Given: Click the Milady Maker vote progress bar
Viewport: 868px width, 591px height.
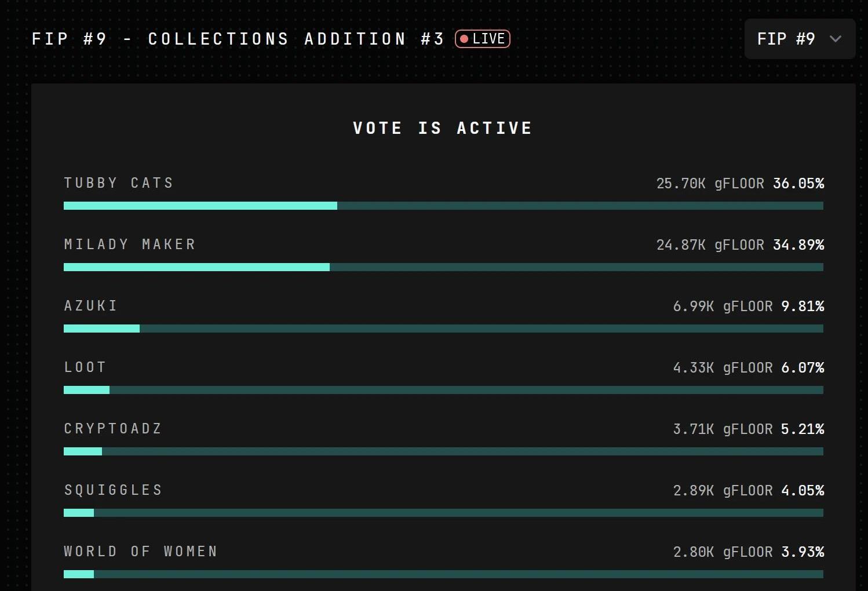Looking at the screenshot, I should click(x=443, y=267).
